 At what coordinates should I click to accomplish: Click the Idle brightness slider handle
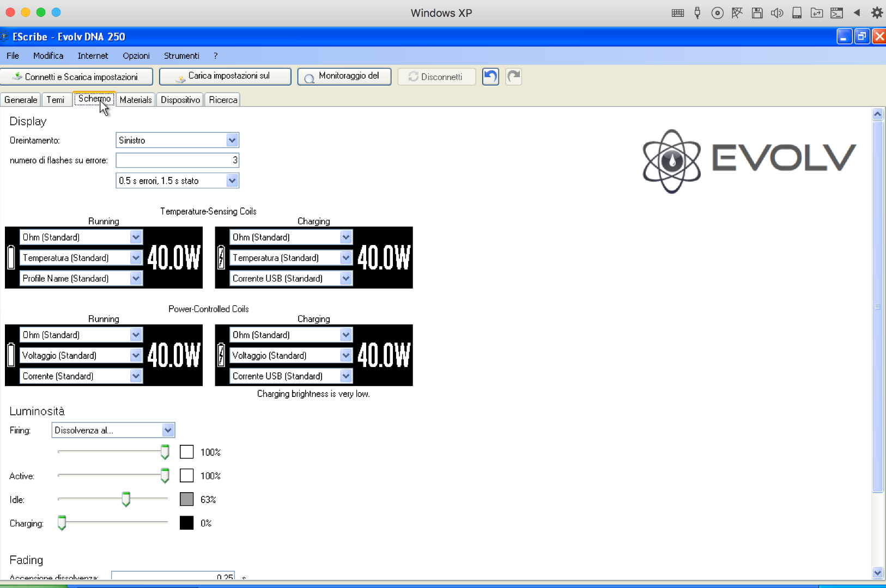[126, 499]
